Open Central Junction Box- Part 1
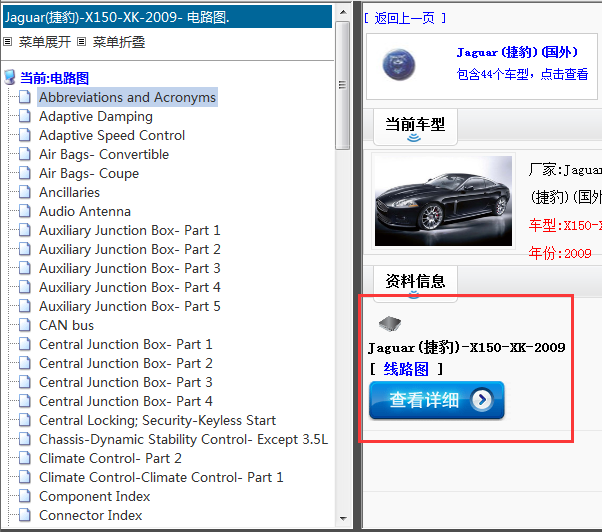 126,344
